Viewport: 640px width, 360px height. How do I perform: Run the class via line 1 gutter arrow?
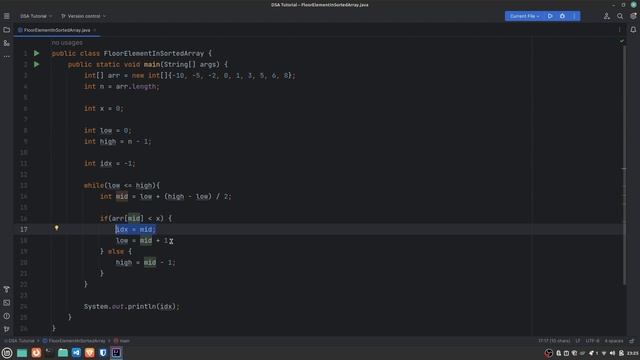pyautogui.click(x=36, y=53)
